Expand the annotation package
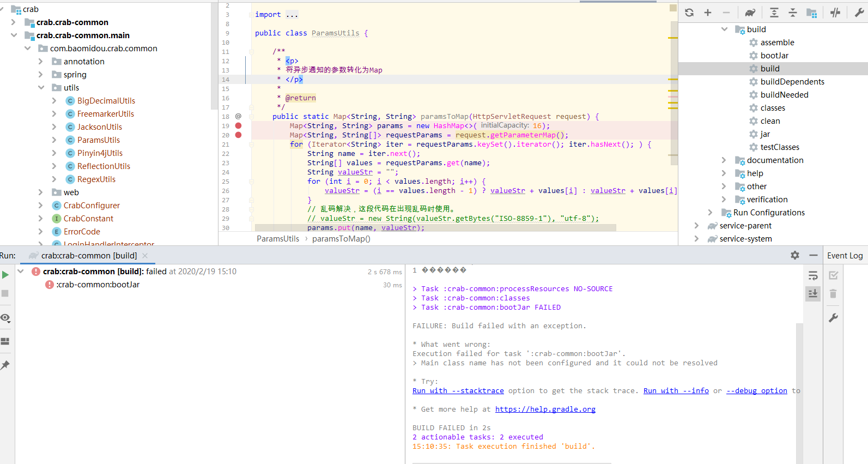The image size is (868, 464). 41,62
